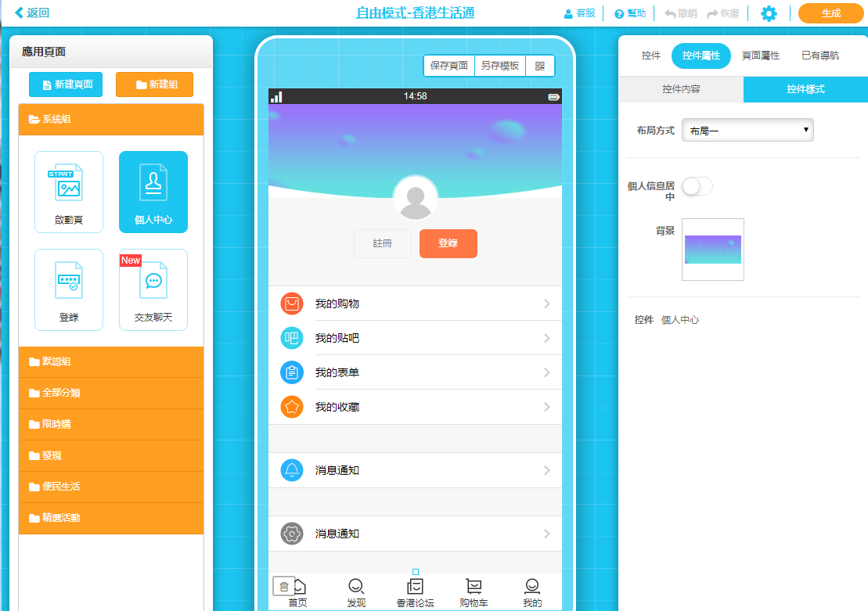Screen dimensions: 868x611
Task: Click the gray gear icon row icon
Action: pyautogui.click(x=292, y=534)
